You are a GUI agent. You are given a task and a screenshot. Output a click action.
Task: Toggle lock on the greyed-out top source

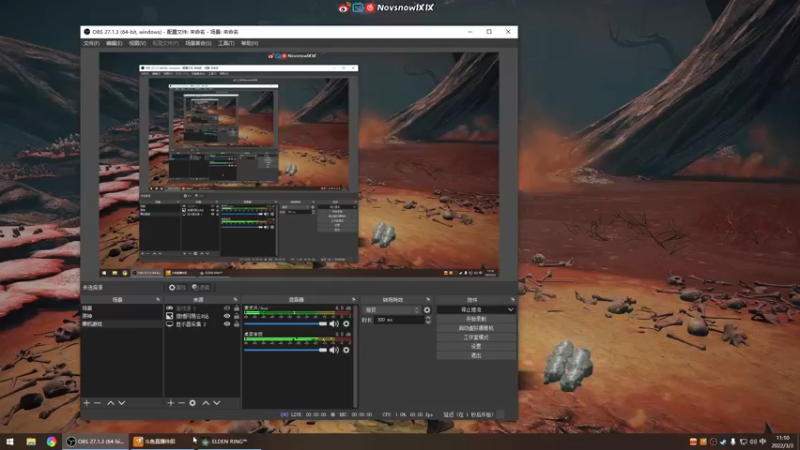click(236, 308)
